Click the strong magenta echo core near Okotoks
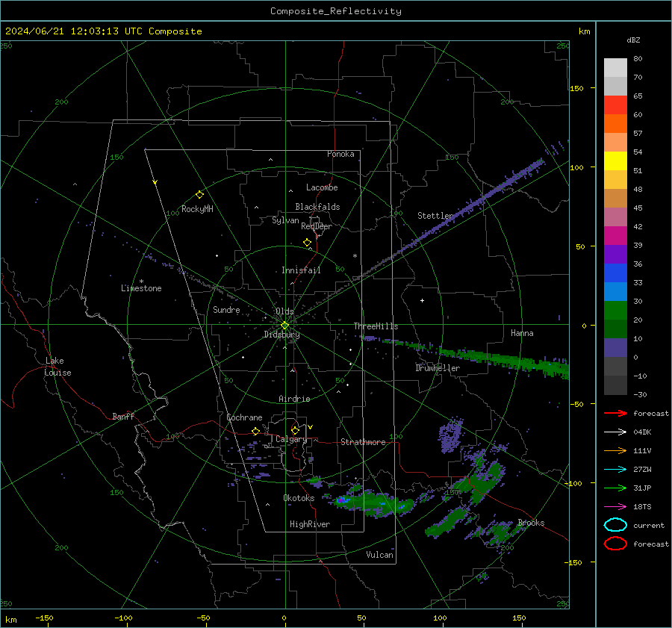Viewport: 672px width, 628px height. click(x=341, y=500)
